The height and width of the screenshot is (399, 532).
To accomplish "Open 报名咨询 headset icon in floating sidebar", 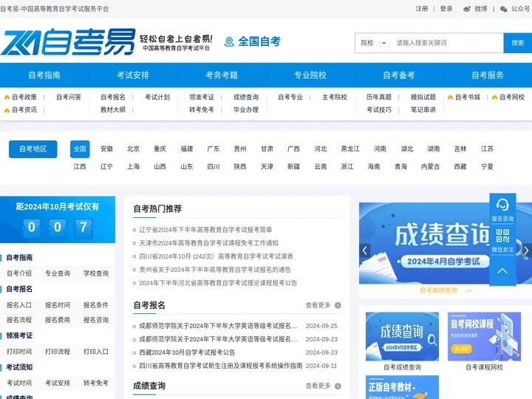I will (502, 205).
